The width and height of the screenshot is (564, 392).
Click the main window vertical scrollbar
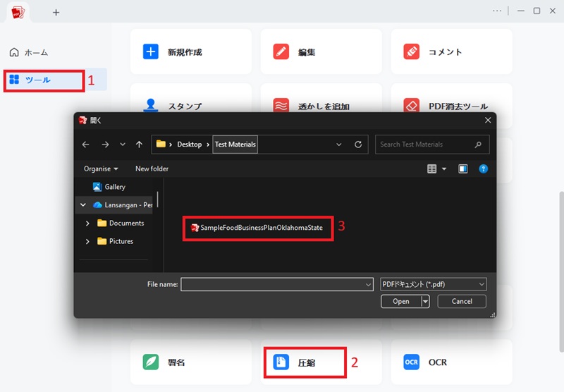tap(561, 271)
